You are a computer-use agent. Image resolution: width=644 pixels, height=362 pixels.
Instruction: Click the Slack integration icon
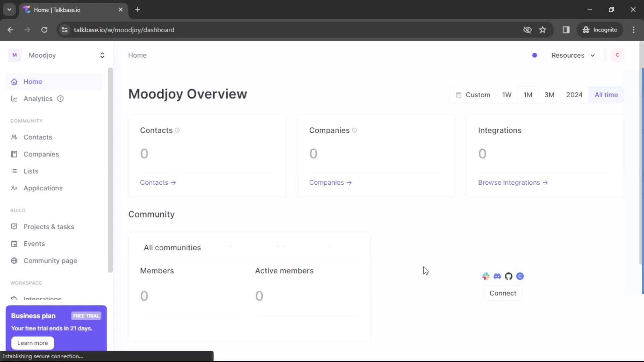[x=485, y=276]
